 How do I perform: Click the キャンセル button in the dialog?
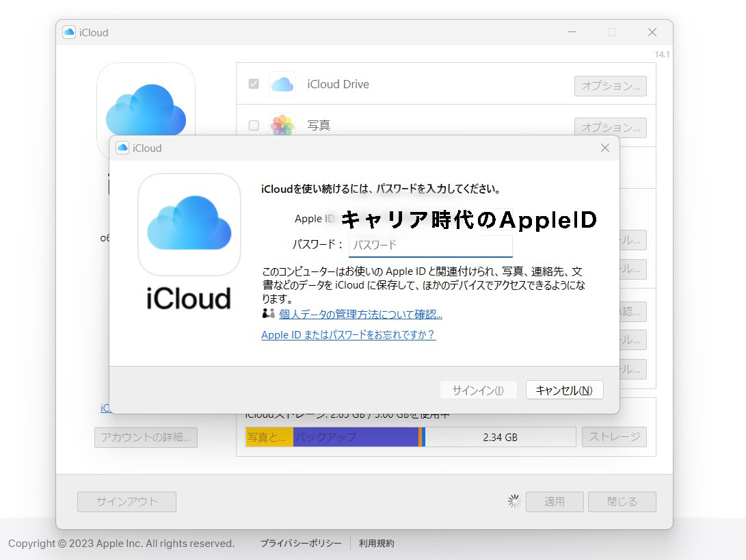(564, 390)
